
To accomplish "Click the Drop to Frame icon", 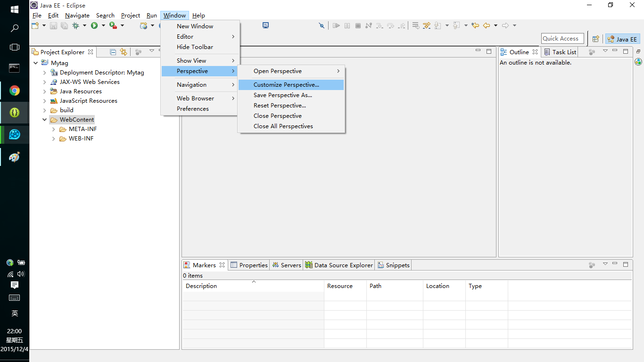I will tap(416, 25).
